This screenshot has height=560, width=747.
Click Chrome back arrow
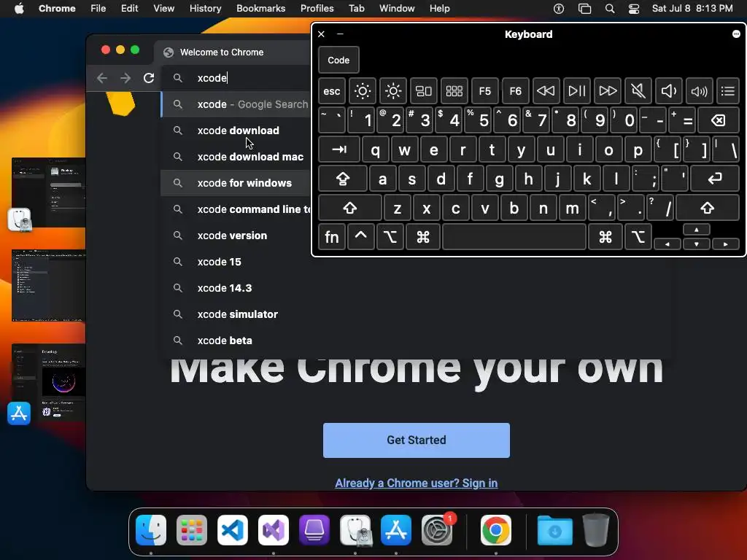pos(102,78)
